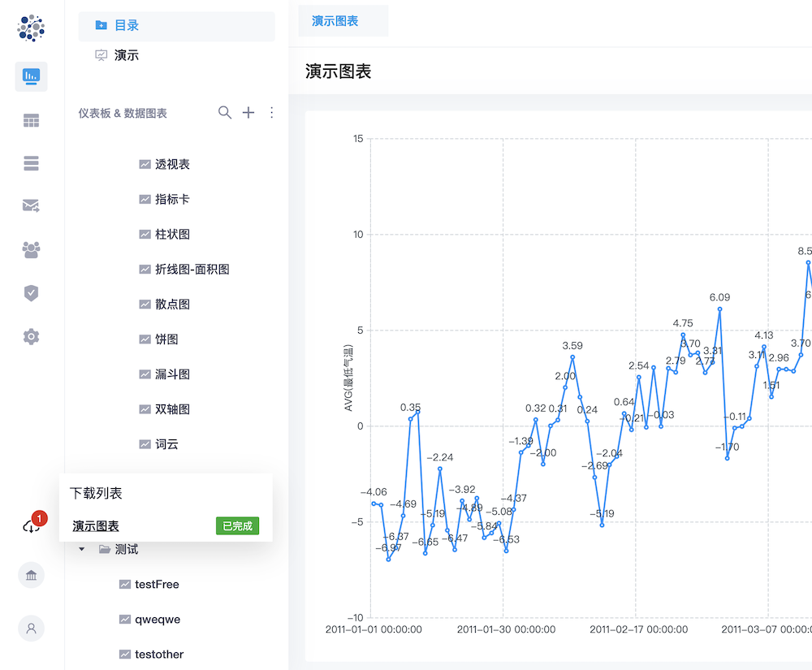Open the dashboard chart icon in sidebar
The image size is (812, 670).
31,76
